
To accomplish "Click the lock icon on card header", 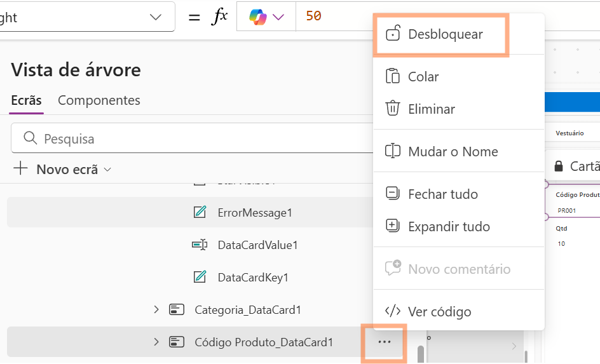I will coord(559,166).
